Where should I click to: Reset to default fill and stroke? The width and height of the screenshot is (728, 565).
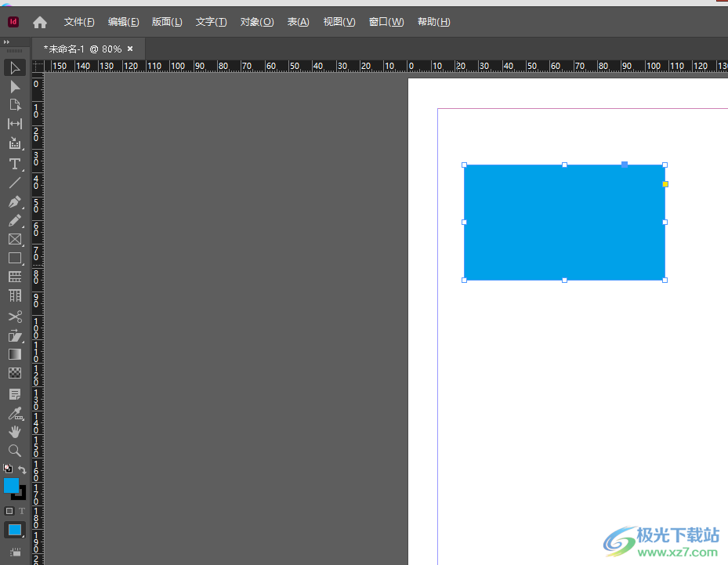coord(8,469)
